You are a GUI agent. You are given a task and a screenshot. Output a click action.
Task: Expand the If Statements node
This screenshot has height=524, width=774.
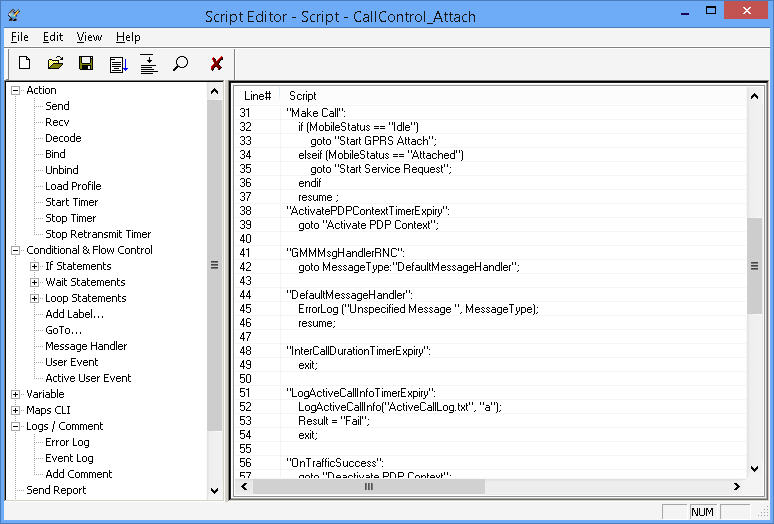tap(35, 266)
